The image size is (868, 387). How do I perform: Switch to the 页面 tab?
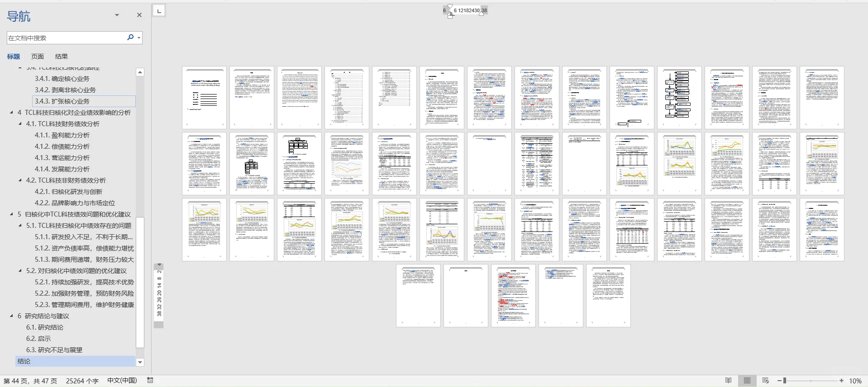(38, 57)
